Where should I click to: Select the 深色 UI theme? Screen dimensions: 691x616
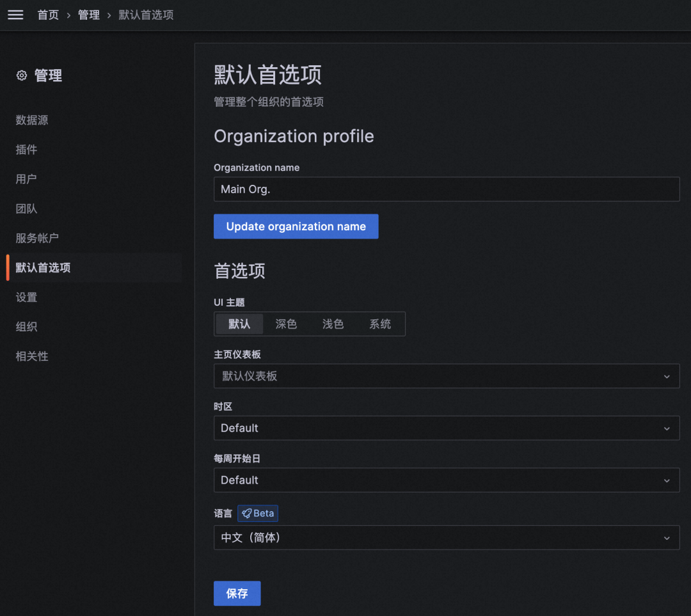click(x=286, y=324)
